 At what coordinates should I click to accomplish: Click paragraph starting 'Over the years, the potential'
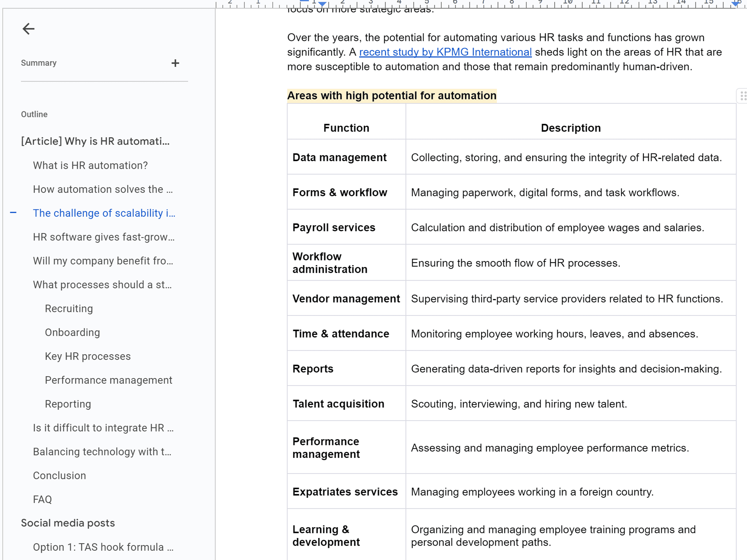tap(505, 52)
